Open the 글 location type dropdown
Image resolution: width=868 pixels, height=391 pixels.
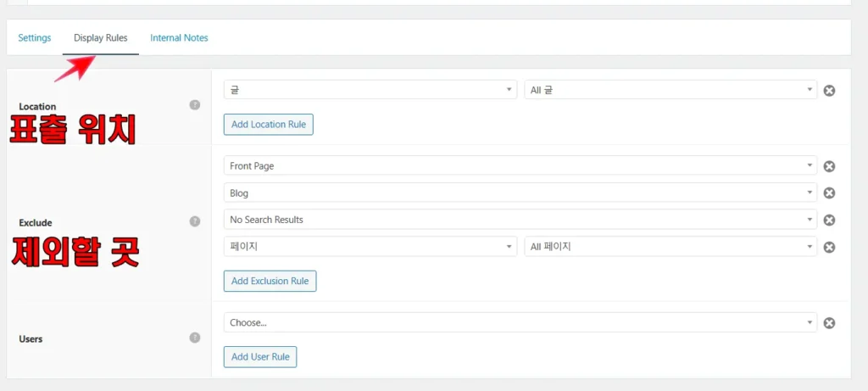pyautogui.click(x=370, y=90)
